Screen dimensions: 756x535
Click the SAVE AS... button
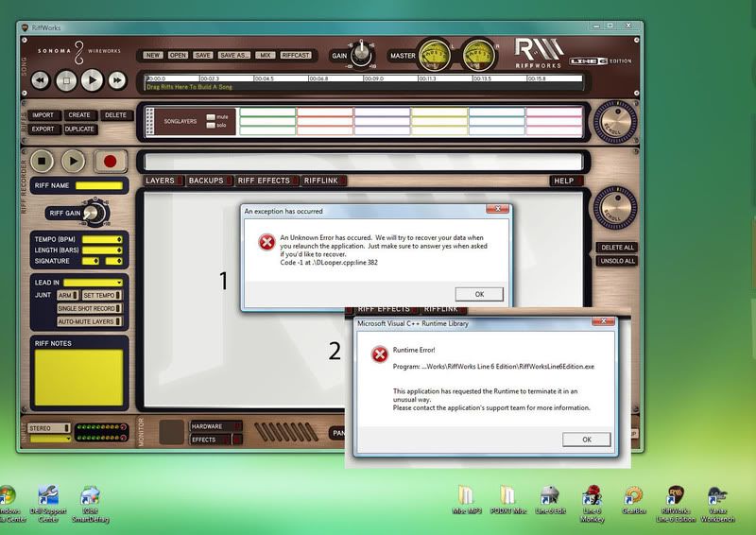point(234,55)
